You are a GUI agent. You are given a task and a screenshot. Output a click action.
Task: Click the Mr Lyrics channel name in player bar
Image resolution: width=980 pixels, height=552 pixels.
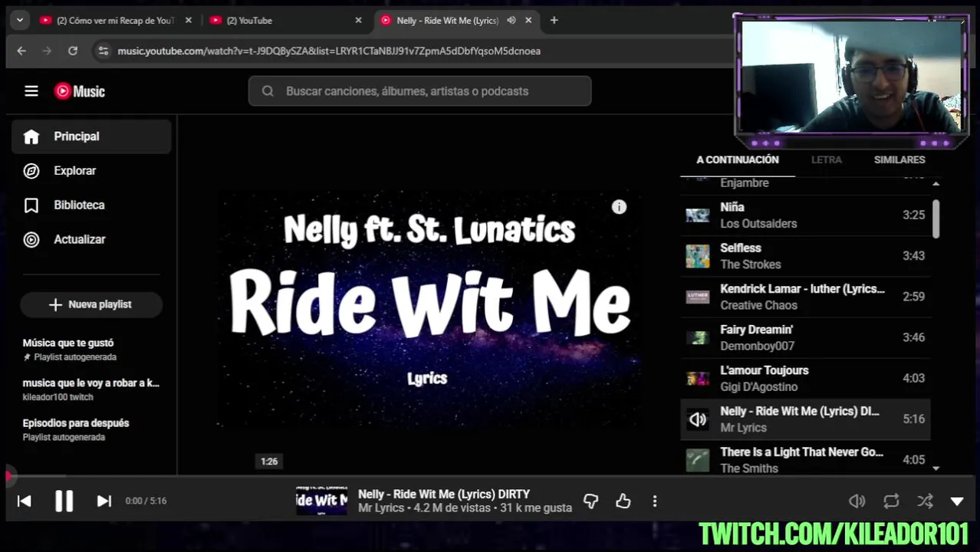[x=381, y=508]
